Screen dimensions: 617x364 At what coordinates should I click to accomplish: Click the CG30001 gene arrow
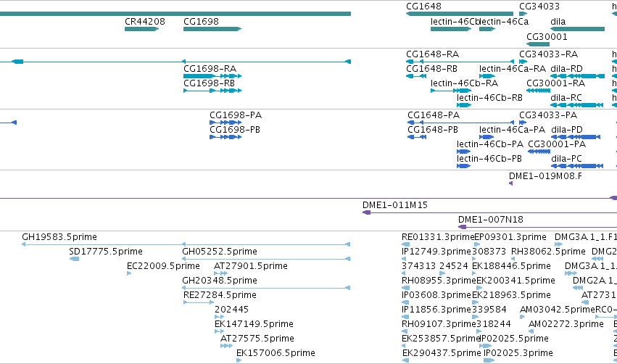click(x=538, y=44)
